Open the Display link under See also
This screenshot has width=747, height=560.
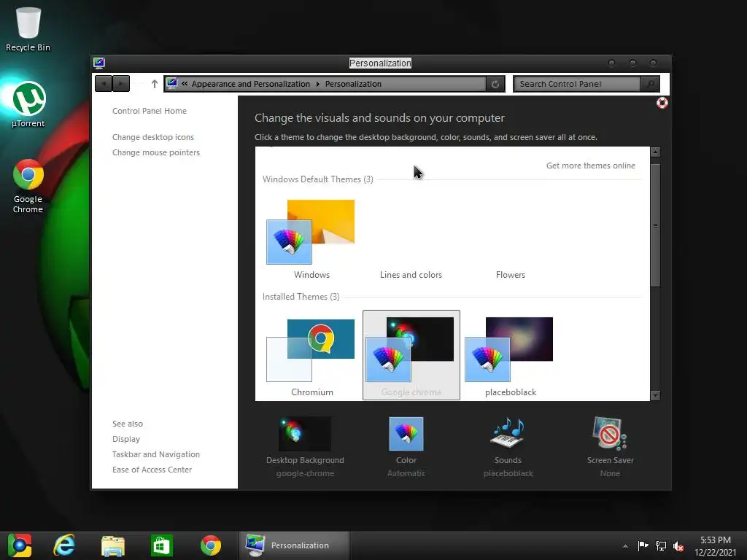pos(126,439)
